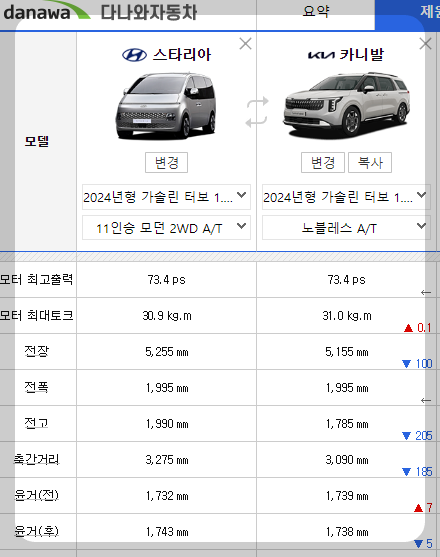Click 변경 button under 스타리아
440x557 pixels.
click(166, 163)
